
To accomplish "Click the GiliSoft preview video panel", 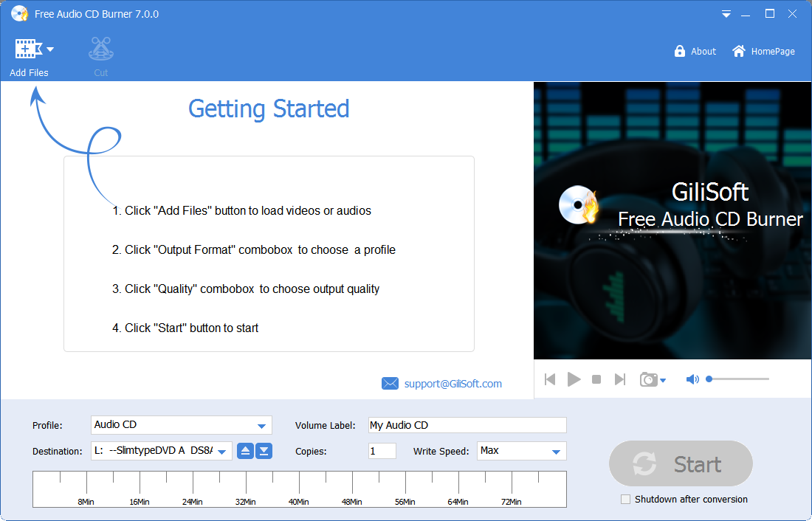I will tap(672, 220).
